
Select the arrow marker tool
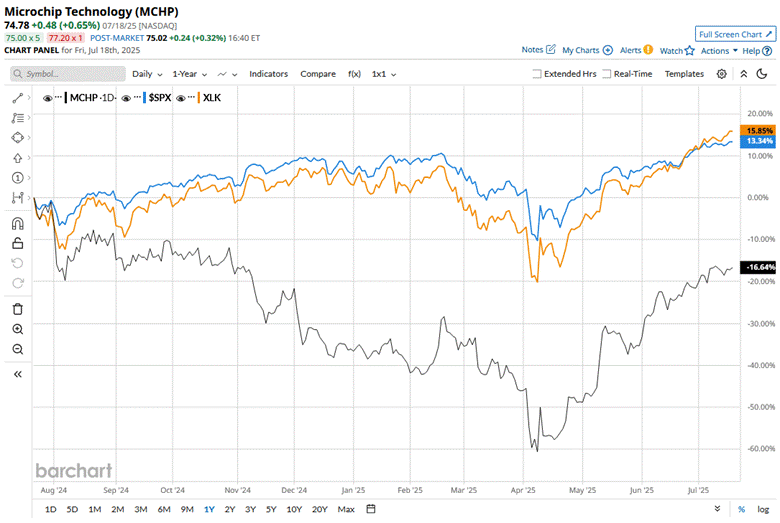[17, 158]
